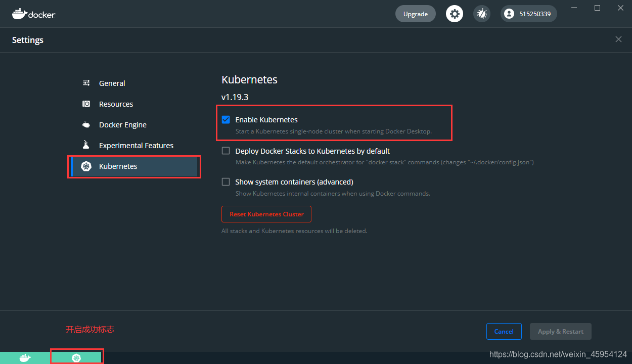Viewport: 632px width, 364px height.
Task: Click the Resources icon in sidebar
Action: (86, 104)
